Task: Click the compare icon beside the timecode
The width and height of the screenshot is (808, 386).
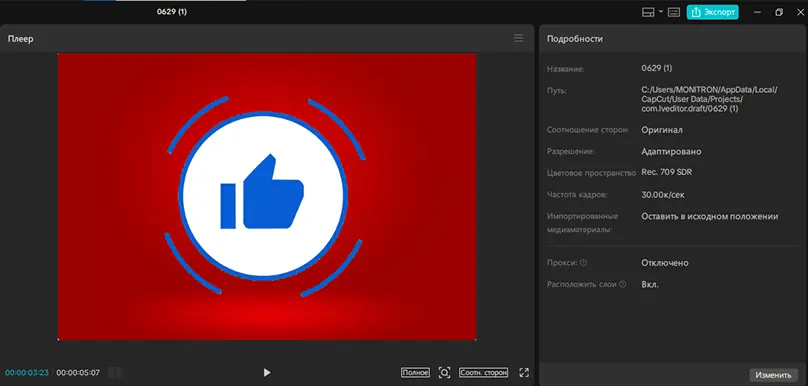Action: (115, 372)
